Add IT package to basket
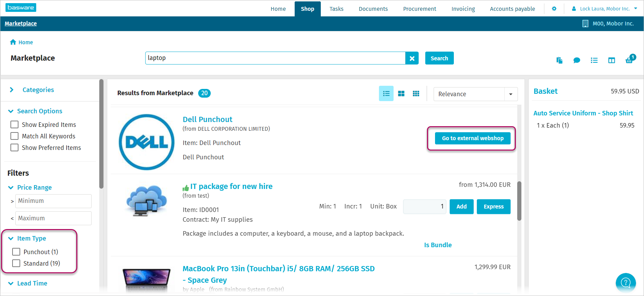The image size is (644, 296). tap(461, 207)
